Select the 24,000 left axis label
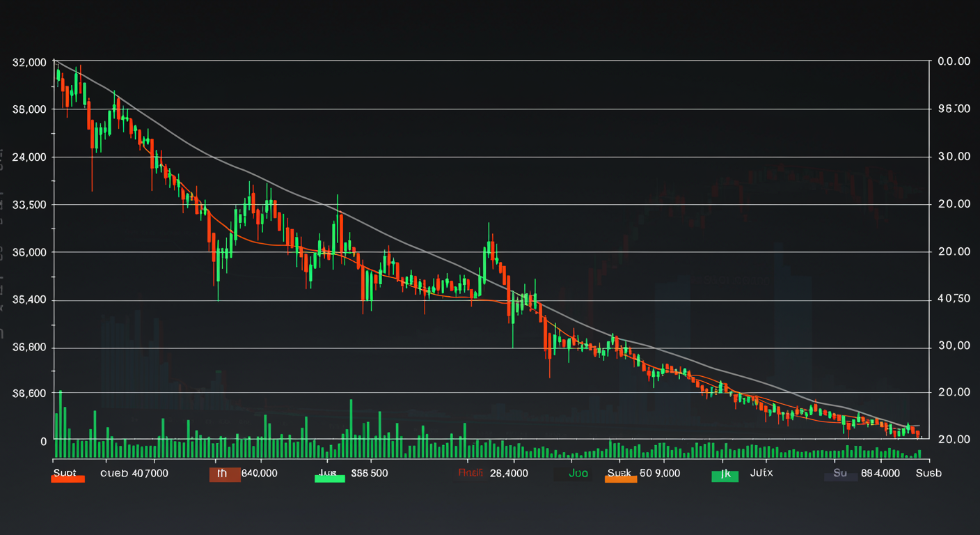This screenshot has width=980, height=535. [x=29, y=157]
